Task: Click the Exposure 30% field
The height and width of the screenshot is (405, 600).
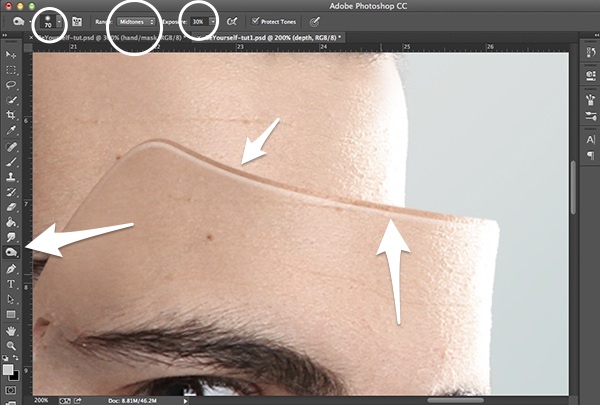Action: pyautogui.click(x=199, y=22)
